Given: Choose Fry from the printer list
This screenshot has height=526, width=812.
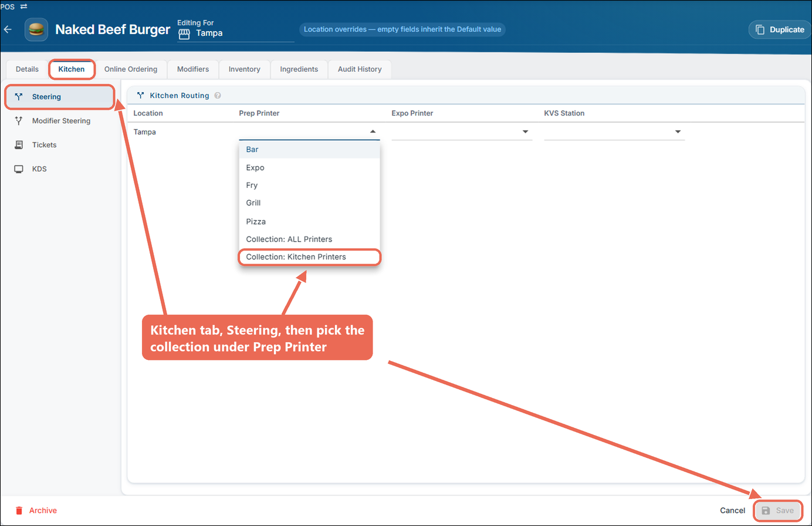Looking at the screenshot, I should coord(309,186).
